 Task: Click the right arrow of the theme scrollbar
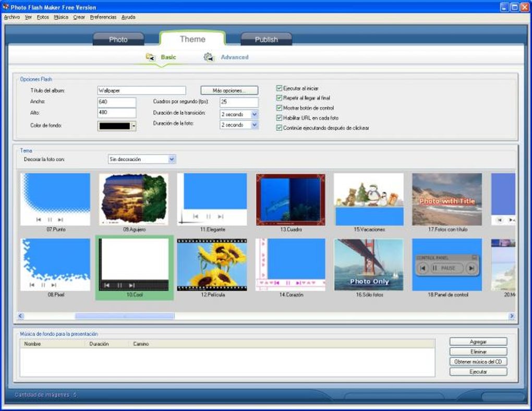click(512, 316)
